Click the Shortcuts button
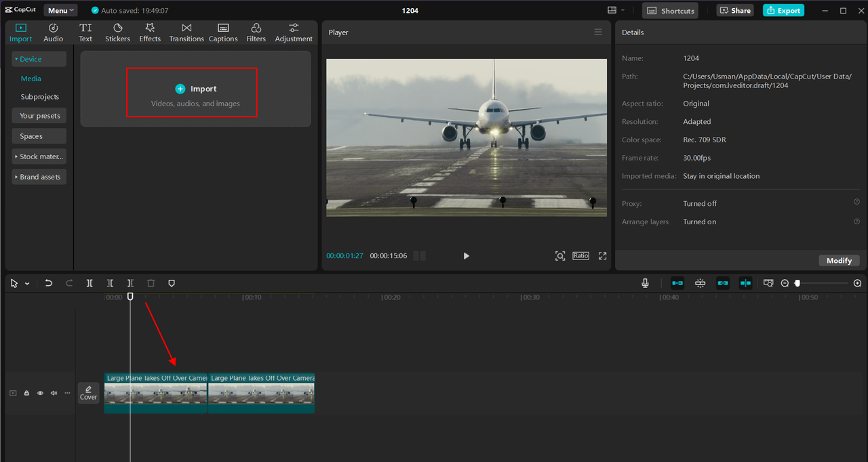The width and height of the screenshot is (868, 462). click(671, 10)
